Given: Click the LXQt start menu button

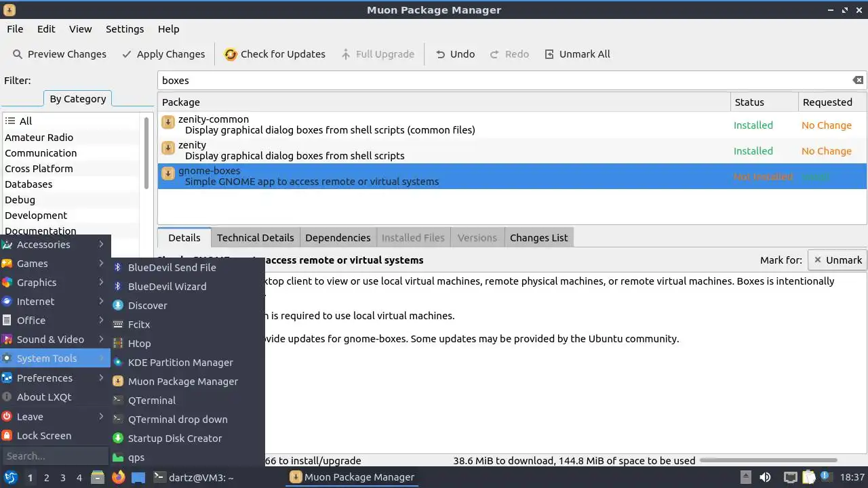Looking at the screenshot, I should [x=10, y=478].
